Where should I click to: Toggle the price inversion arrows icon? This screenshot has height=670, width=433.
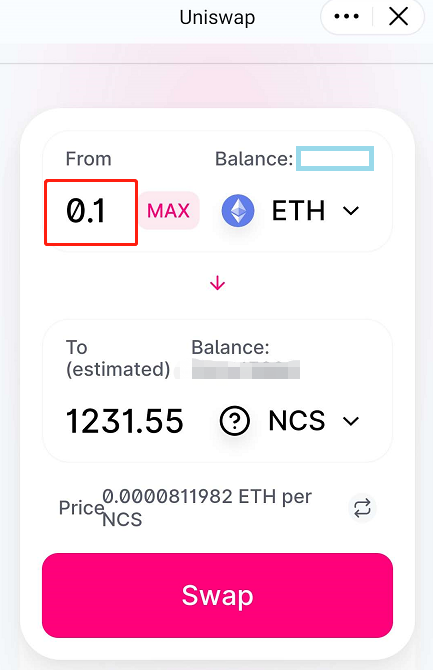pos(362,508)
